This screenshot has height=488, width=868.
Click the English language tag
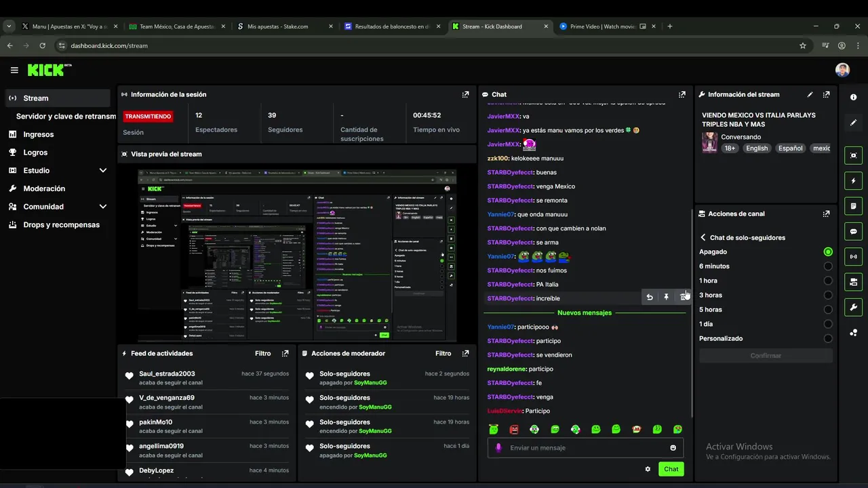click(x=757, y=148)
